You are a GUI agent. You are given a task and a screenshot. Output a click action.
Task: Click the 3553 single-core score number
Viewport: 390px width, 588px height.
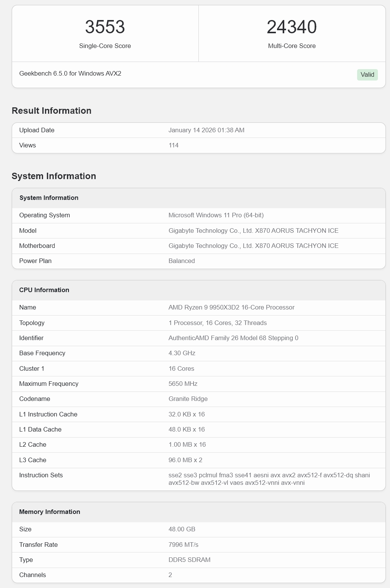105,27
